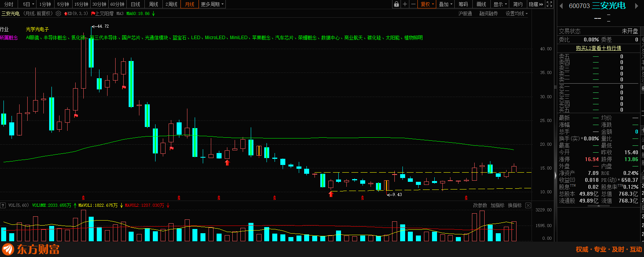Screen dimensions: 644x257
Task: Click the 上叉阳增 red flag signal
Action: pos(102,13)
